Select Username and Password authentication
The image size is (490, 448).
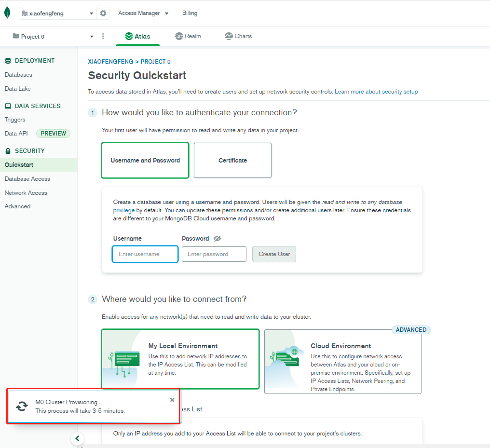click(145, 160)
